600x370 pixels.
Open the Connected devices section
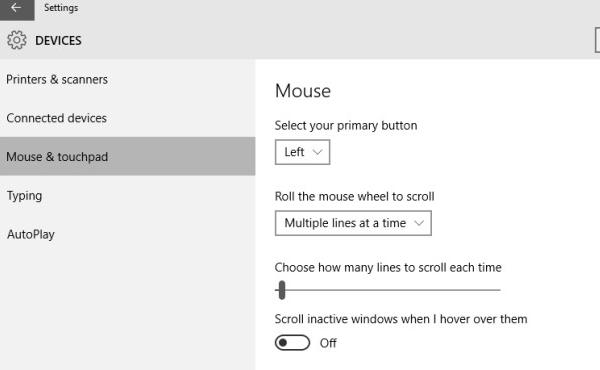click(57, 118)
